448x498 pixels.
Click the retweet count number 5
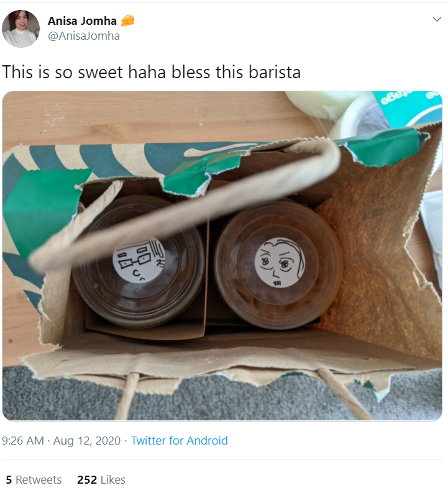point(9,479)
